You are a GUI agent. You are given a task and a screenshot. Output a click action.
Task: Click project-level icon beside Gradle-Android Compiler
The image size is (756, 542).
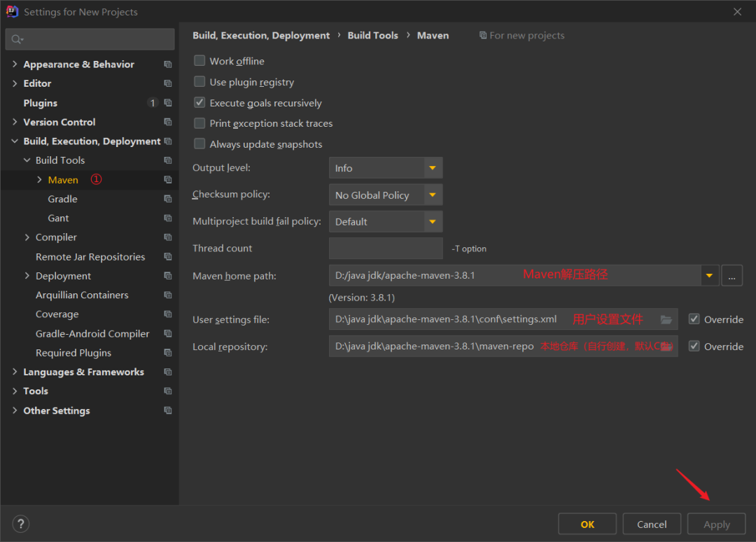[168, 333]
